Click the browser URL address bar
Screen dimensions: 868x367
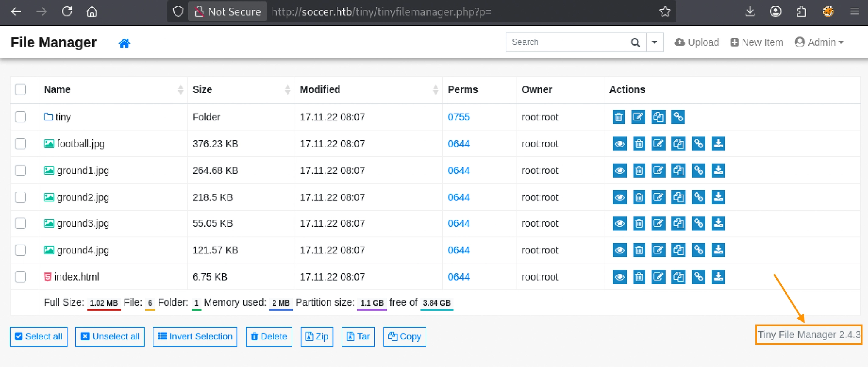pos(462,11)
